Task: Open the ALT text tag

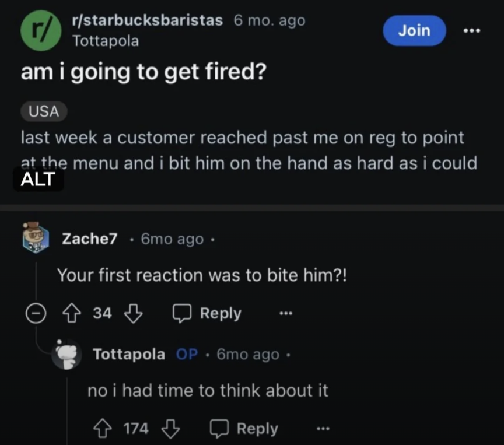Action: point(38,179)
